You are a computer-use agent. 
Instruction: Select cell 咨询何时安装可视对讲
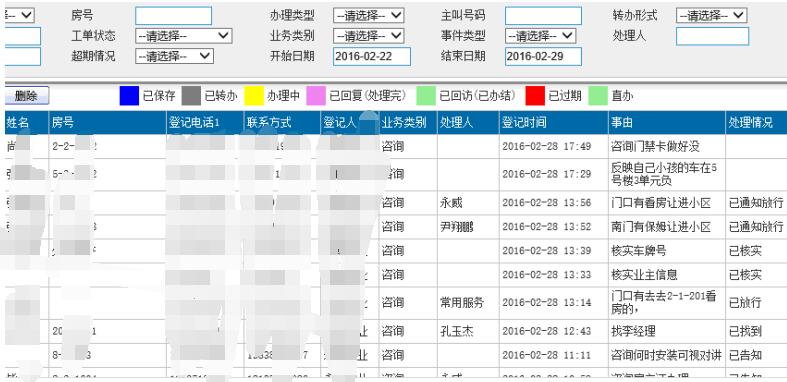(x=667, y=355)
